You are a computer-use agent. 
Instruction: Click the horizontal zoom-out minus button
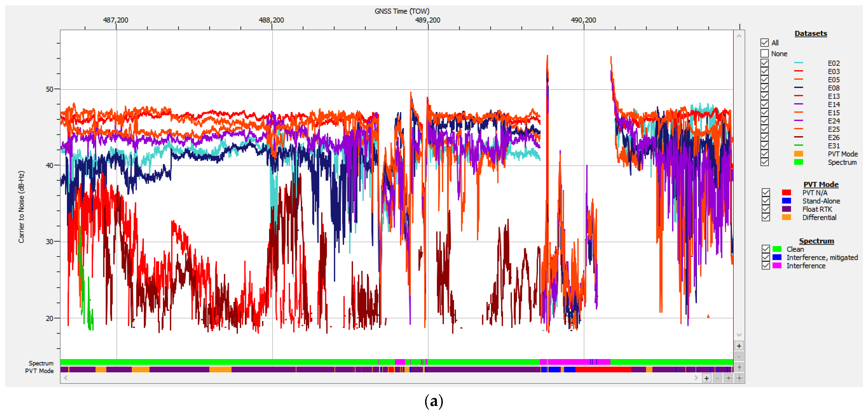(x=717, y=378)
